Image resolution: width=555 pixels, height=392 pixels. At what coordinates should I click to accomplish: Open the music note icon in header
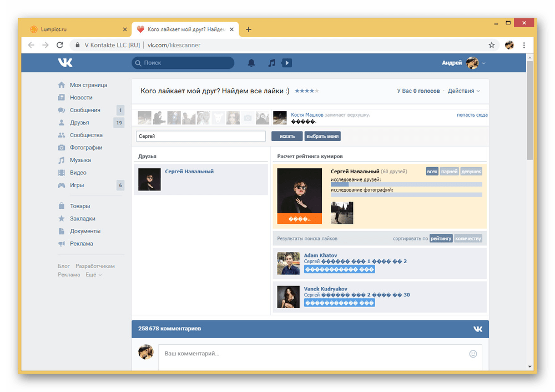(x=271, y=63)
